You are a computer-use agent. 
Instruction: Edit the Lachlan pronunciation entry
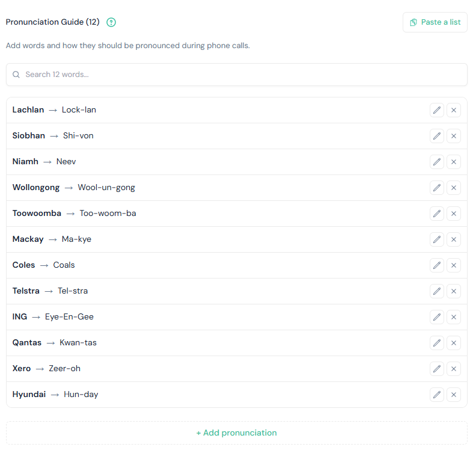(437, 110)
